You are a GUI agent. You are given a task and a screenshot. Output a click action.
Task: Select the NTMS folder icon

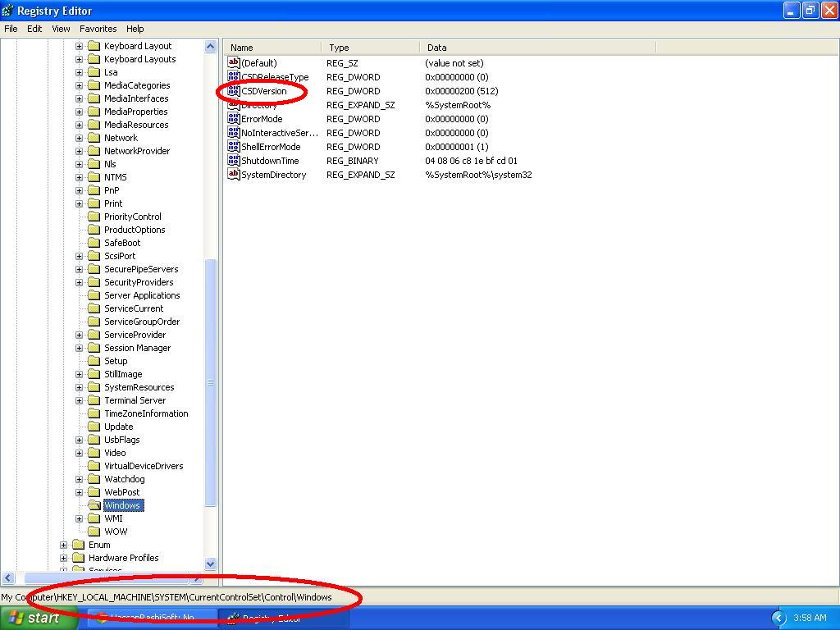(94, 177)
